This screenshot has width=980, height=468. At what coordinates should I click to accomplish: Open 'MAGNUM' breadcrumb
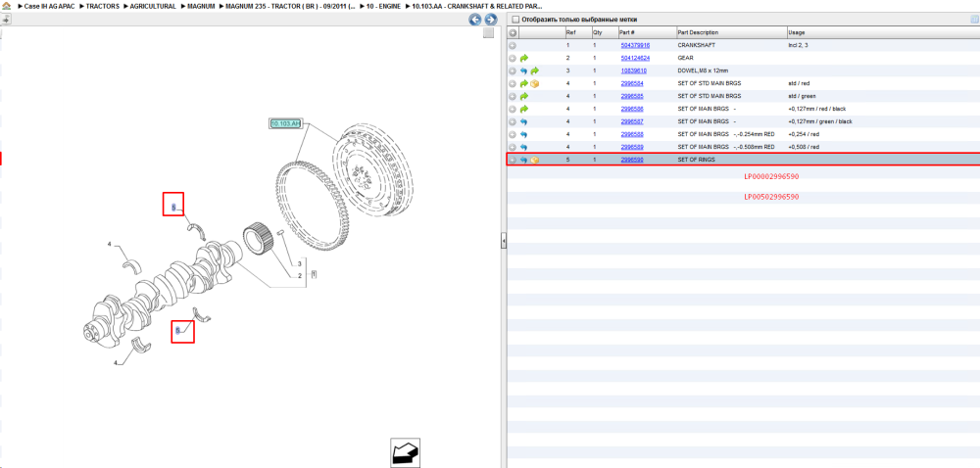click(201, 6)
